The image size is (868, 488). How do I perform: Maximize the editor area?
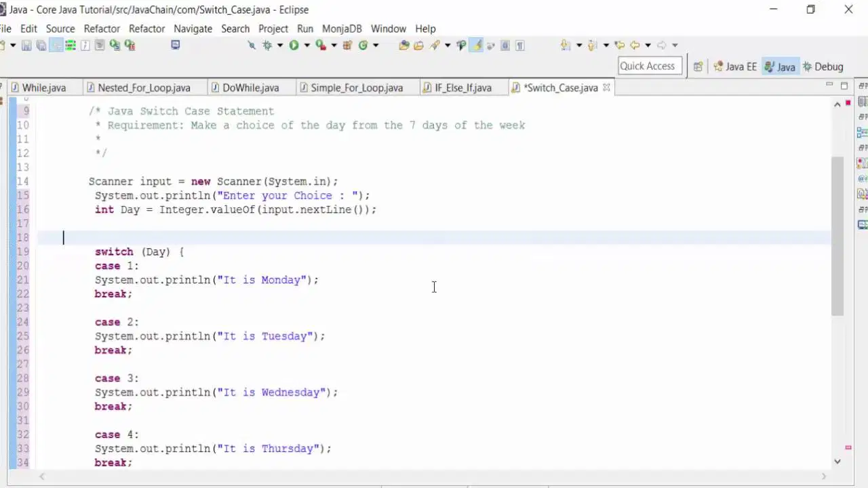pyautogui.click(x=844, y=85)
